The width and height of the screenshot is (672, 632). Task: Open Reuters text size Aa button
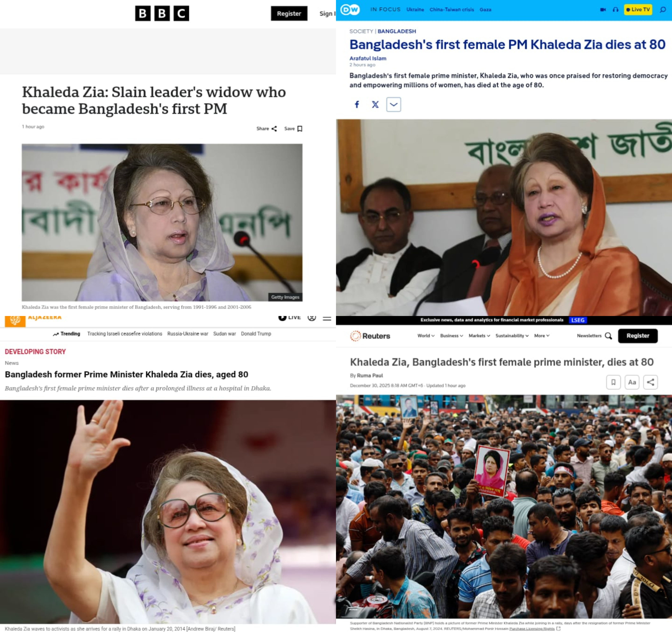click(632, 382)
